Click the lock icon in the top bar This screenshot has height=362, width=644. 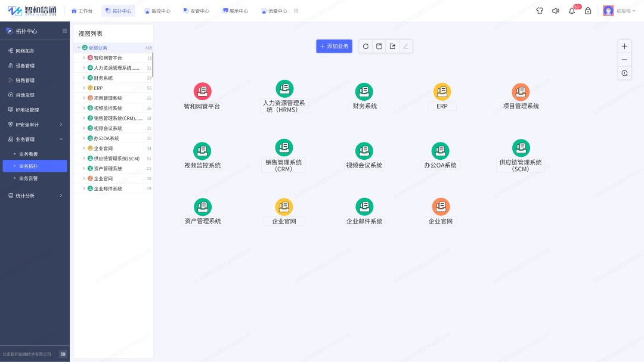588,10
